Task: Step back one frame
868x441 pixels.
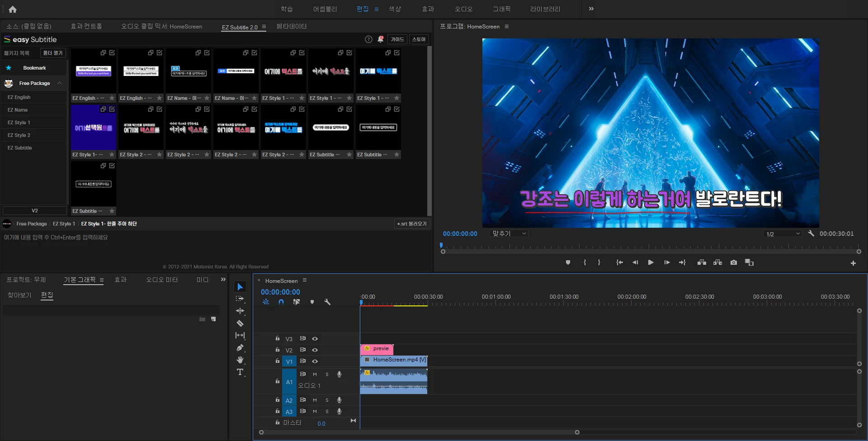Action: pyautogui.click(x=635, y=263)
